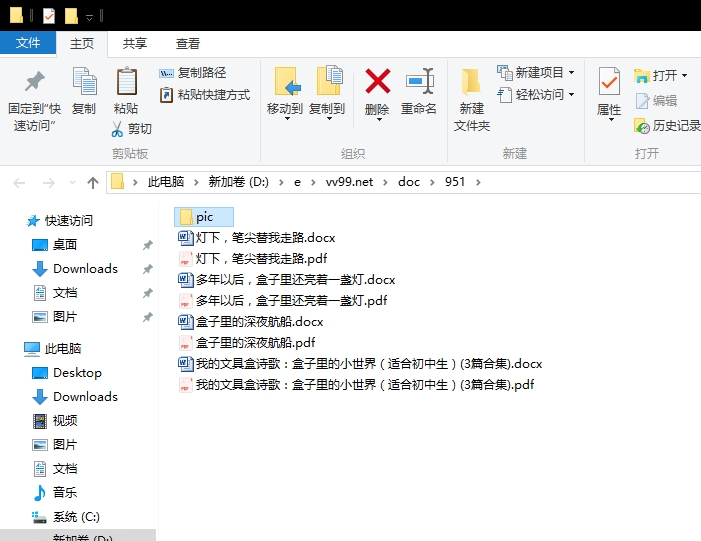Screen dimensions: 701x541
Task: Click the doc breadcrumb in address bar
Action: (409, 182)
